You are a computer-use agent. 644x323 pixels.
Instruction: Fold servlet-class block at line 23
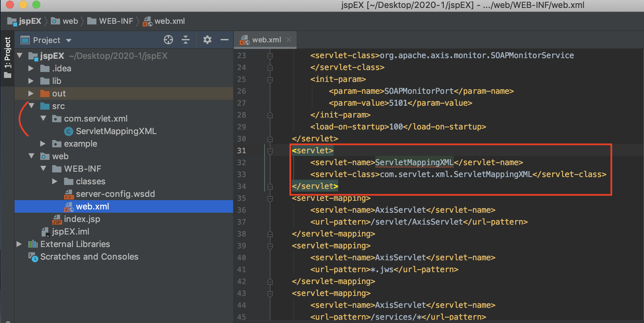coord(270,56)
